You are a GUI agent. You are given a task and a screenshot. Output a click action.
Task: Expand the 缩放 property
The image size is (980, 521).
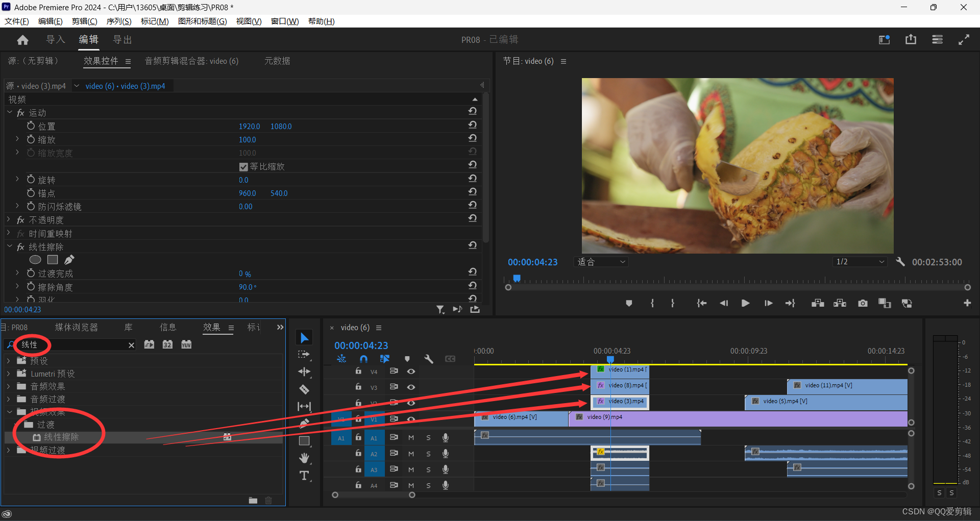(x=17, y=139)
